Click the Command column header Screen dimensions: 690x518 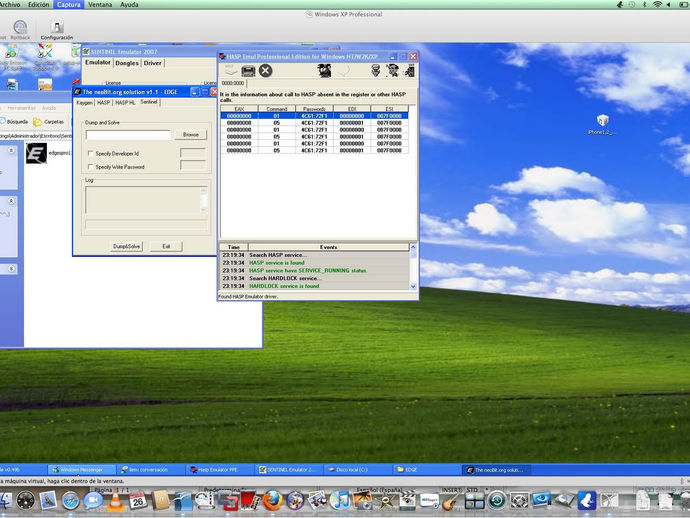pyautogui.click(x=276, y=109)
